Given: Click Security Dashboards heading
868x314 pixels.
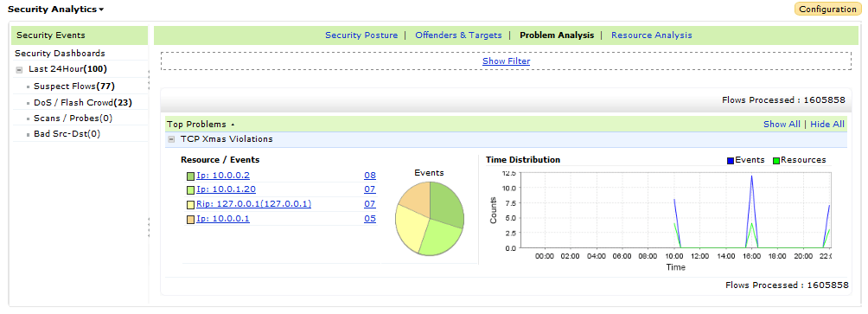Looking at the screenshot, I should coord(60,53).
